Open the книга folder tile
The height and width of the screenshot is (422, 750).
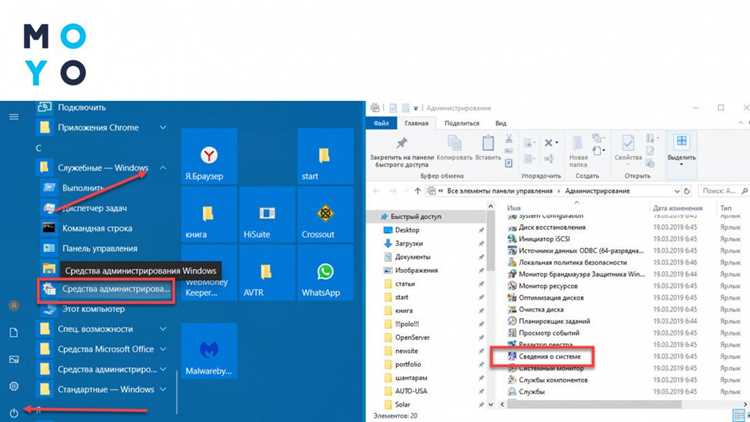tap(209, 215)
